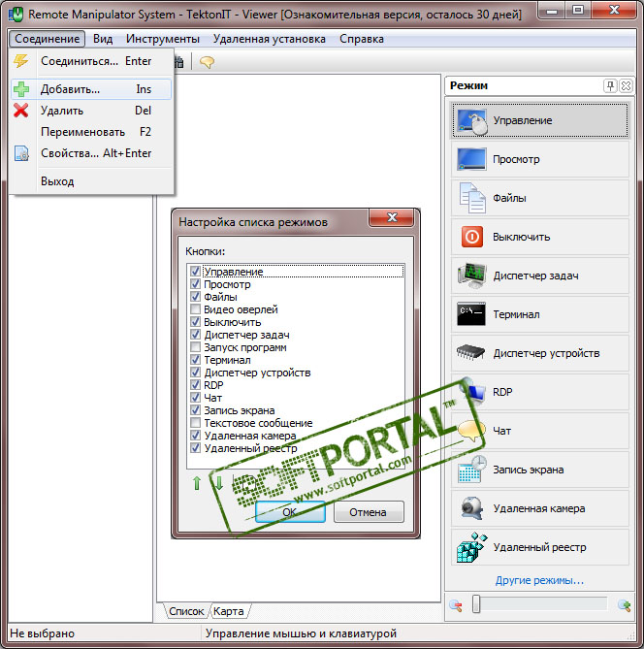The height and width of the screenshot is (649, 644).
Task: Click the Не выбрано status bar text
Action: tap(43, 633)
